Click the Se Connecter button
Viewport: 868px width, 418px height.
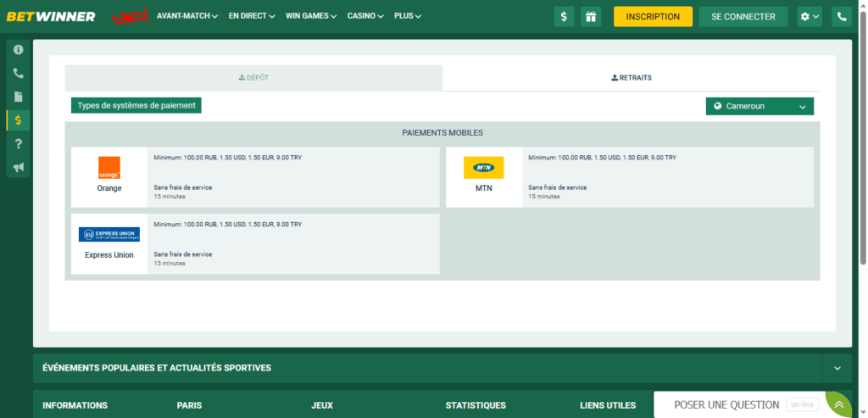(x=743, y=17)
